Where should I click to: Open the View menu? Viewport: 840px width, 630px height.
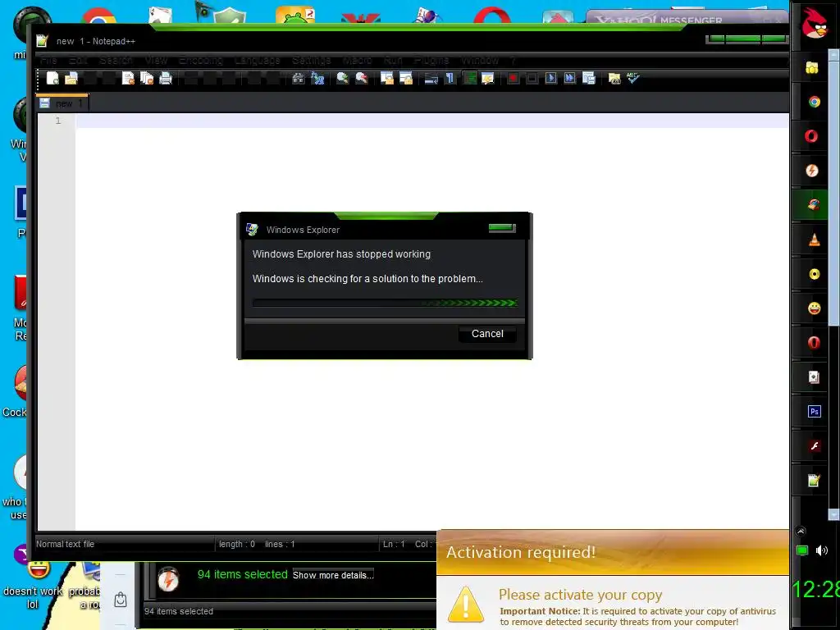coord(156,60)
